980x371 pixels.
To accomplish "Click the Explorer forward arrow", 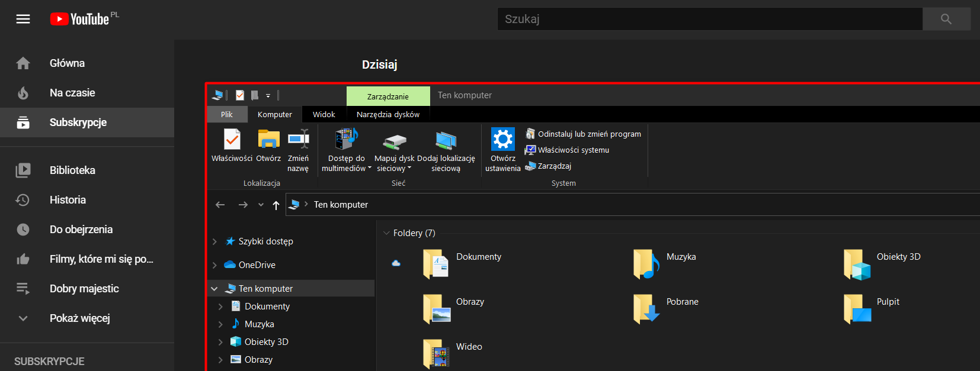I will pyautogui.click(x=243, y=205).
